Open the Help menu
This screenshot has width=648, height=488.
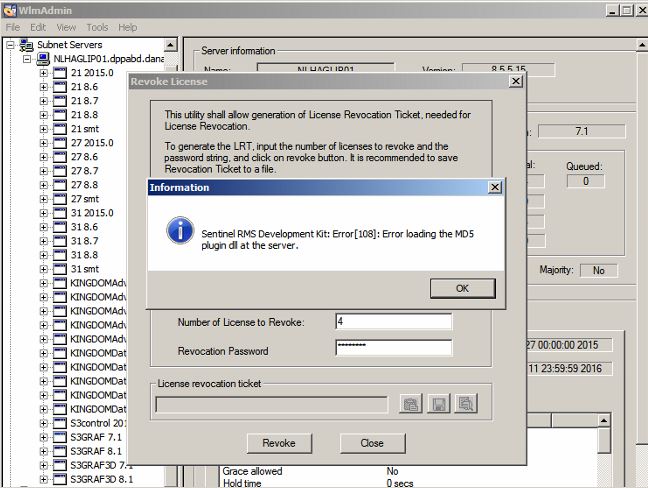pyautogui.click(x=128, y=27)
